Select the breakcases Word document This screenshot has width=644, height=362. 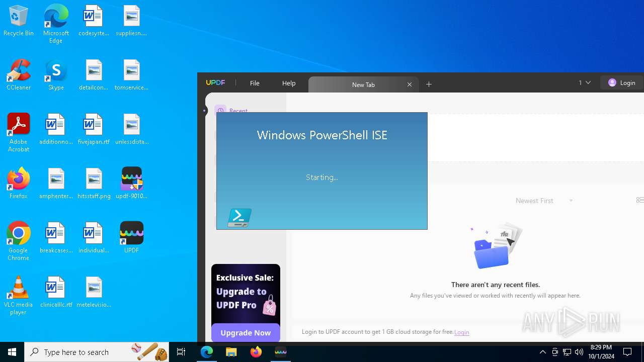(x=56, y=238)
